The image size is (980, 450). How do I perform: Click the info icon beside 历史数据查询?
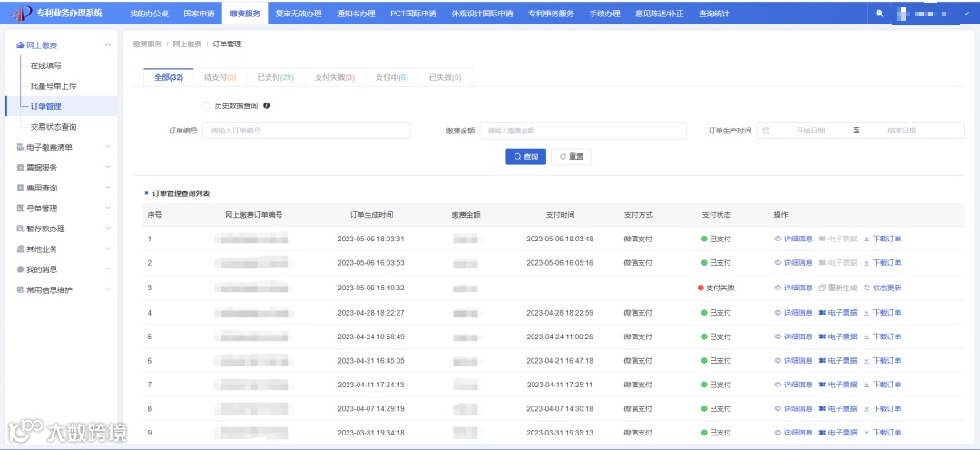click(x=266, y=105)
